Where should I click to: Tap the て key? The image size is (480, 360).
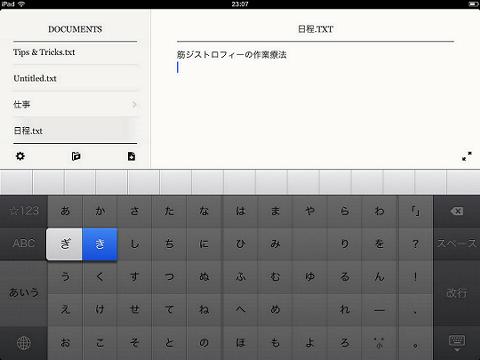coord(169,309)
